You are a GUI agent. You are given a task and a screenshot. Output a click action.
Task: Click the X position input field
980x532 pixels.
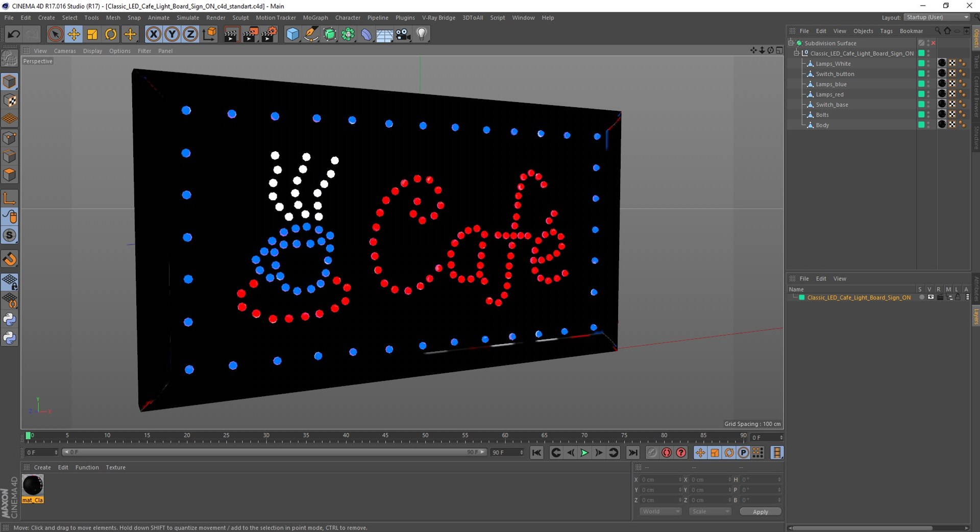pos(660,479)
